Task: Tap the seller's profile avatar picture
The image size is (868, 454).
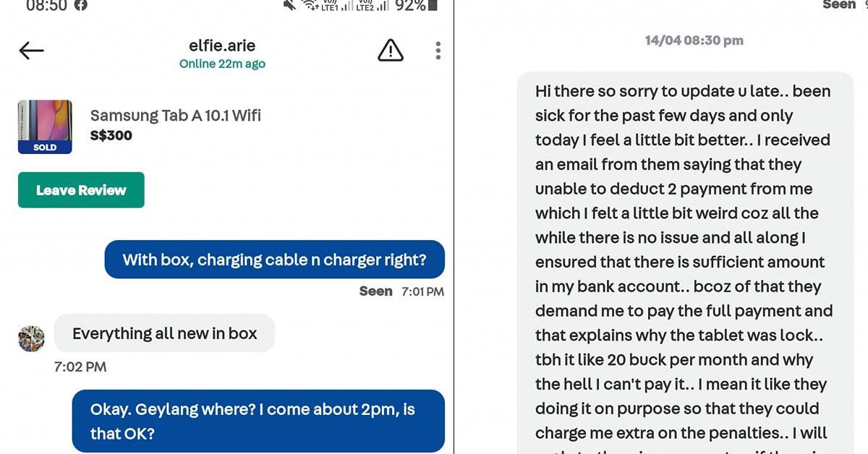Action: 30,338
